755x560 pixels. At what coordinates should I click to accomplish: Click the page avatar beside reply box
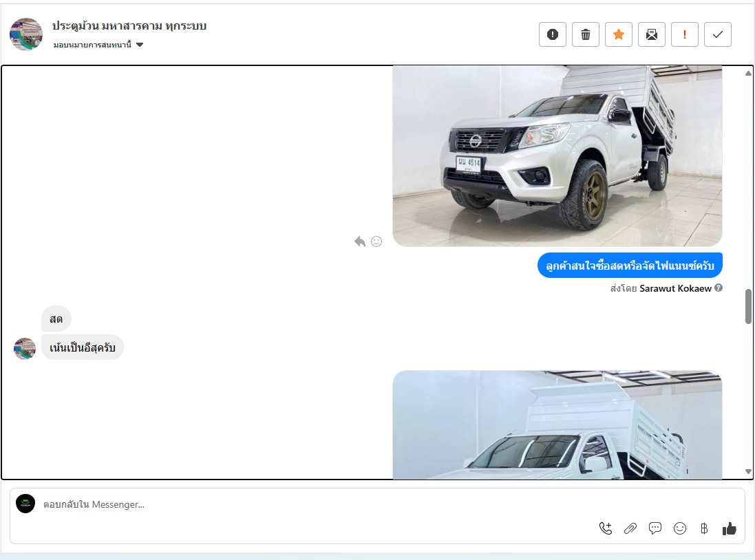tap(25, 504)
